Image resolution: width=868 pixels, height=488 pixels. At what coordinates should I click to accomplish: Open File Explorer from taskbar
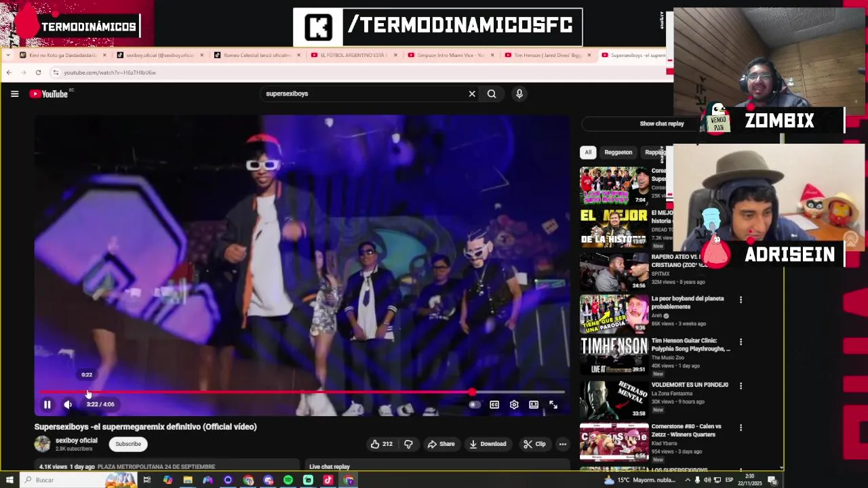188,480
